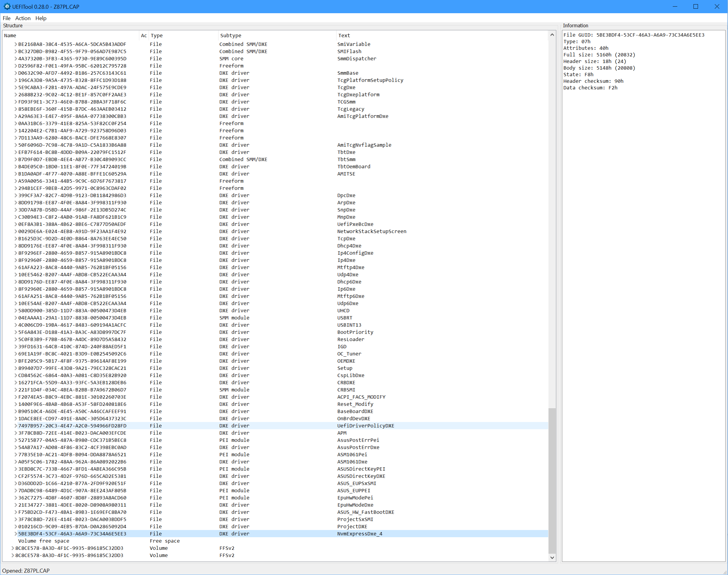Select the BootPriority driver row
Image resolution: width=728 pixels, height=575 pixels.
275,332
